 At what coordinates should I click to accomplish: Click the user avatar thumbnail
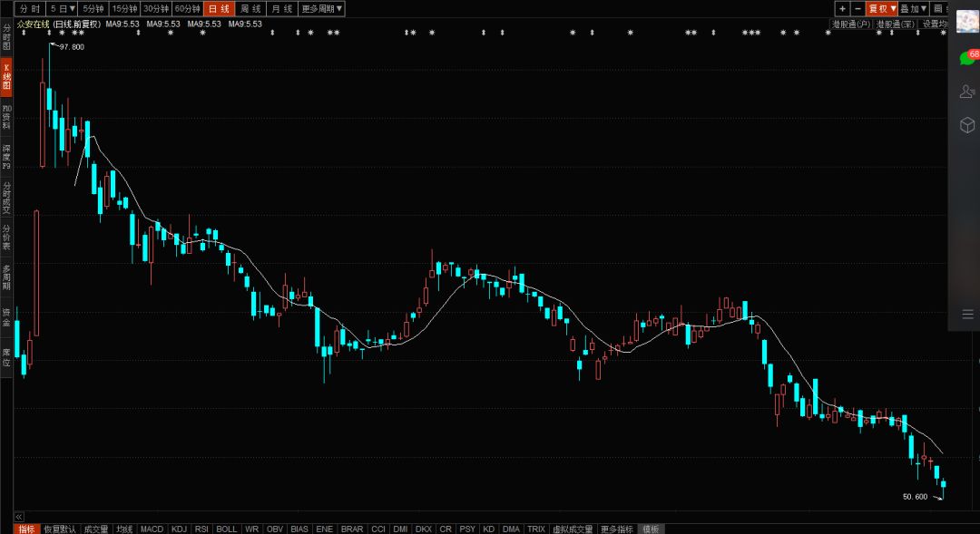(967, 21)
